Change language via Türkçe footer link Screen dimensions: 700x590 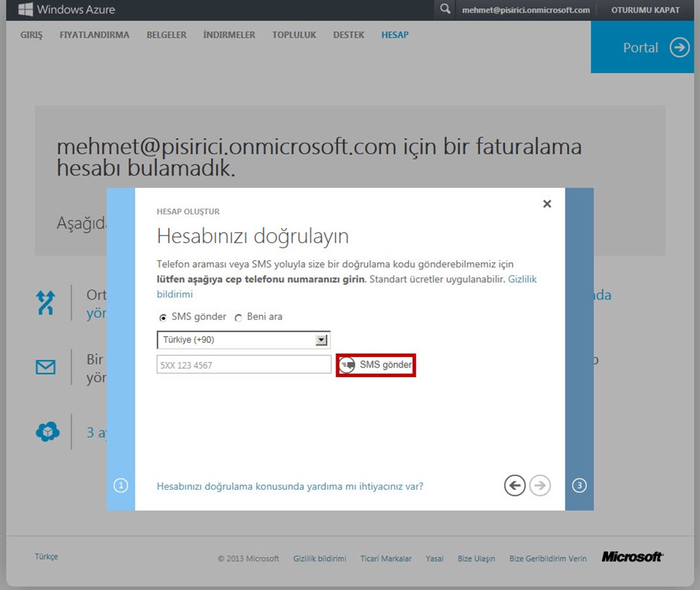coord(47,556)
